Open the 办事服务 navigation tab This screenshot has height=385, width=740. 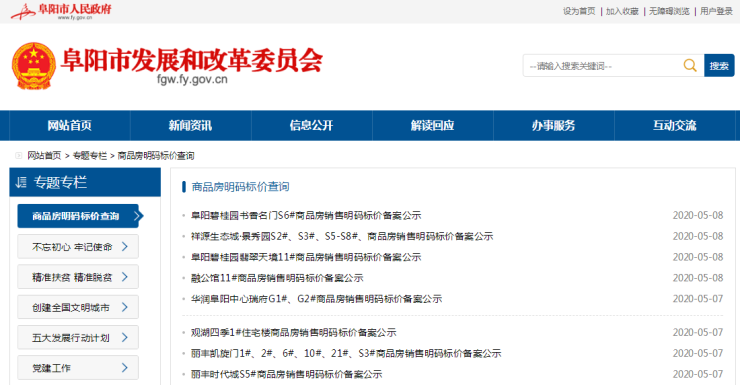coord(554,126)
